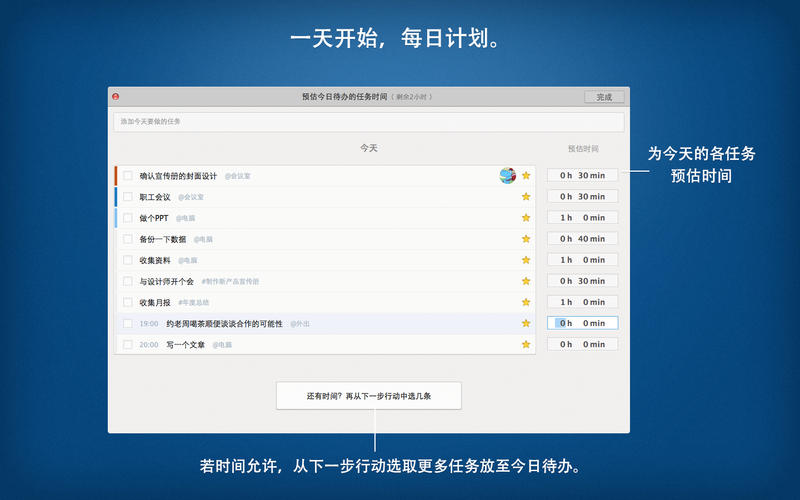Select task title 确认宣传册的封面设计
Viewport: 800px width, 500px height.
pos(178,176)
